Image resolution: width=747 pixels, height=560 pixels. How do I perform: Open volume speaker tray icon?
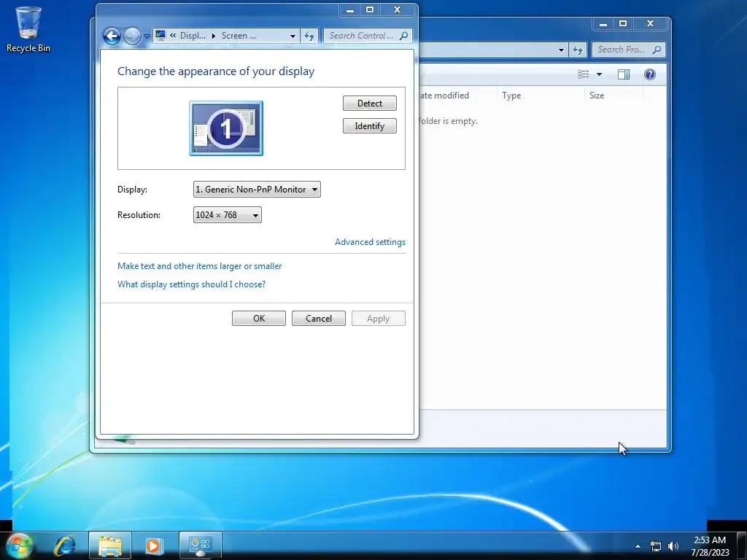[673, 546]
